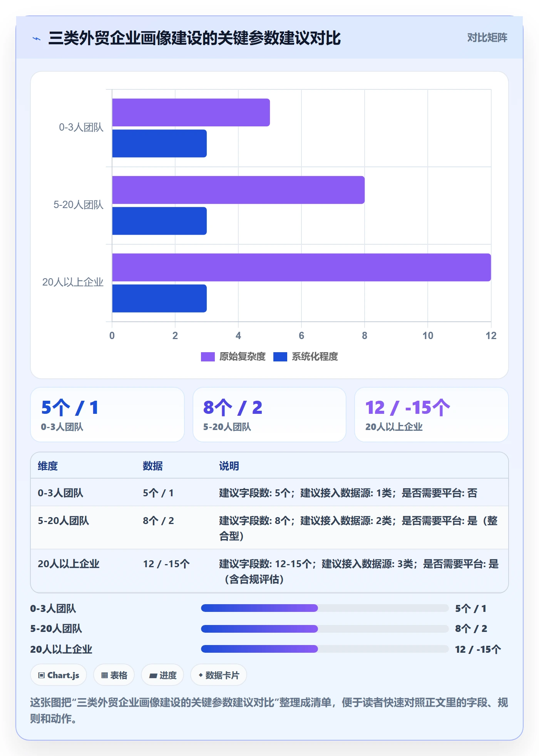Screen dimensions: 539x756
Task: Click the 5-20人团队 progress bar
Action: click(x=325, y=629)
